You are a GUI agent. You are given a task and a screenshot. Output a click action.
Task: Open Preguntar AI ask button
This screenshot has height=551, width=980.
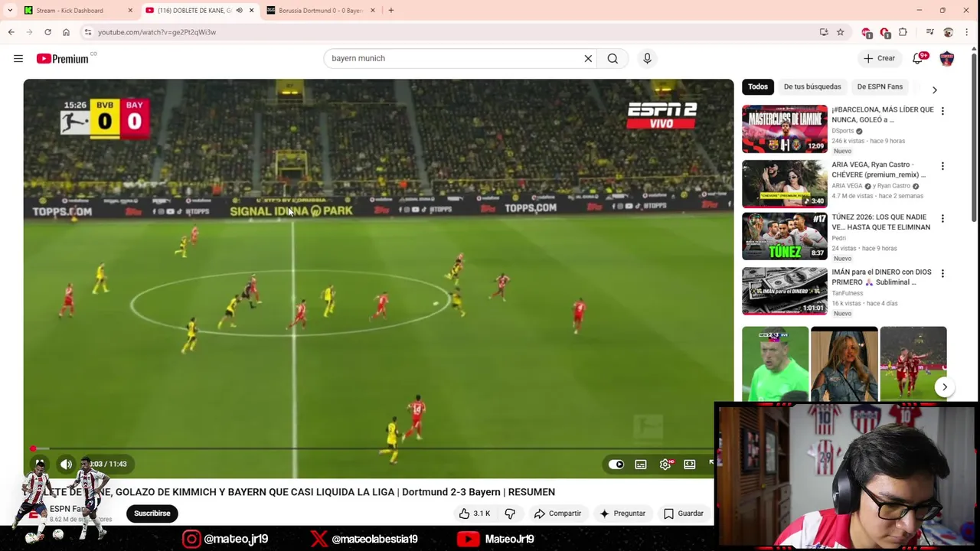coord(622,514)
